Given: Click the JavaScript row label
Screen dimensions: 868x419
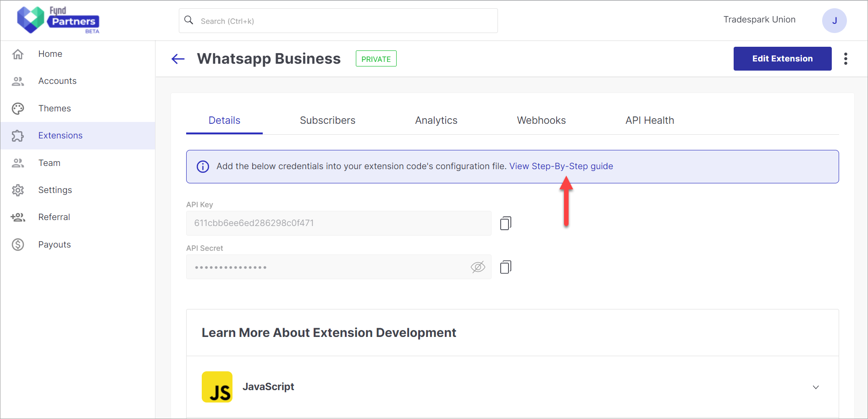Looking at the screenshot, I should [x=268, y=387].
